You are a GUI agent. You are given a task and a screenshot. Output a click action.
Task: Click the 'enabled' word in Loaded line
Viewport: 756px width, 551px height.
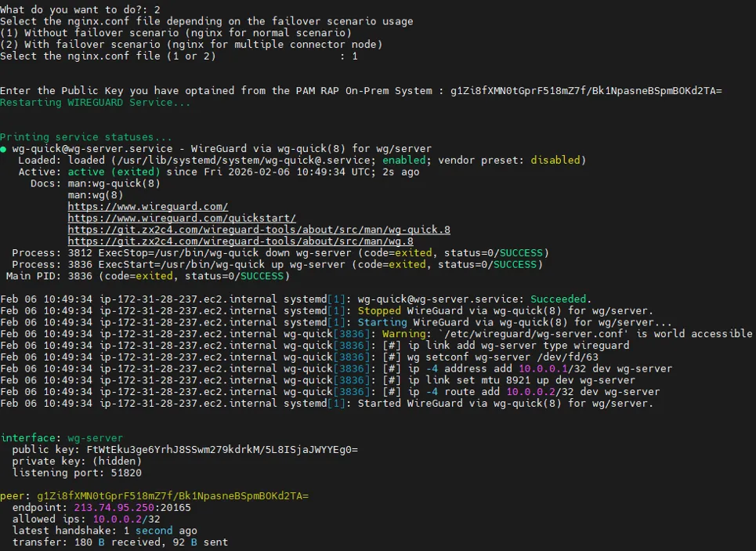pos(404,160)
